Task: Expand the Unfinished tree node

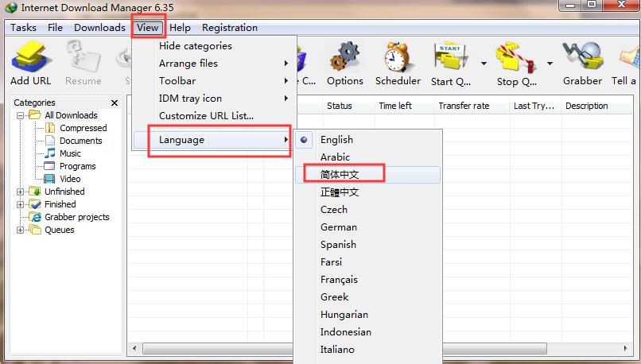Action: pyautogui.click(x=21, y=192)
